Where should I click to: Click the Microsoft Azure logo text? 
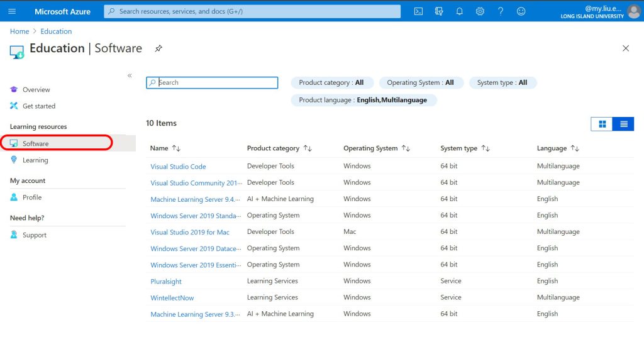coord(62,11)
